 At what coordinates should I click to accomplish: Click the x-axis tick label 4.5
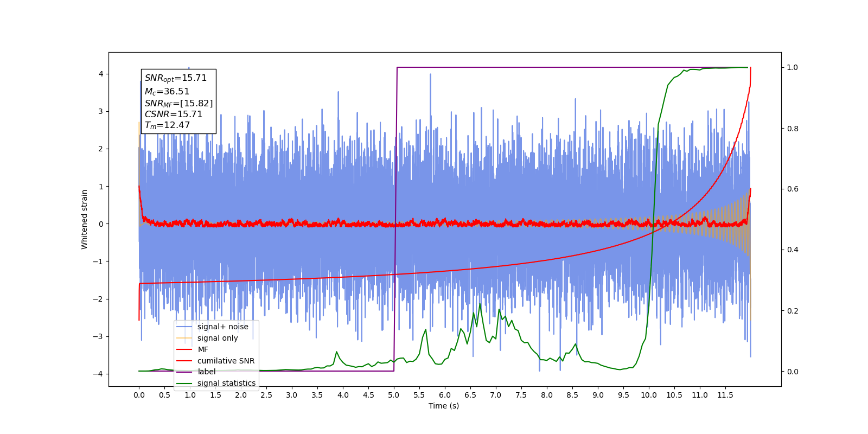click(x=368, y=395)
